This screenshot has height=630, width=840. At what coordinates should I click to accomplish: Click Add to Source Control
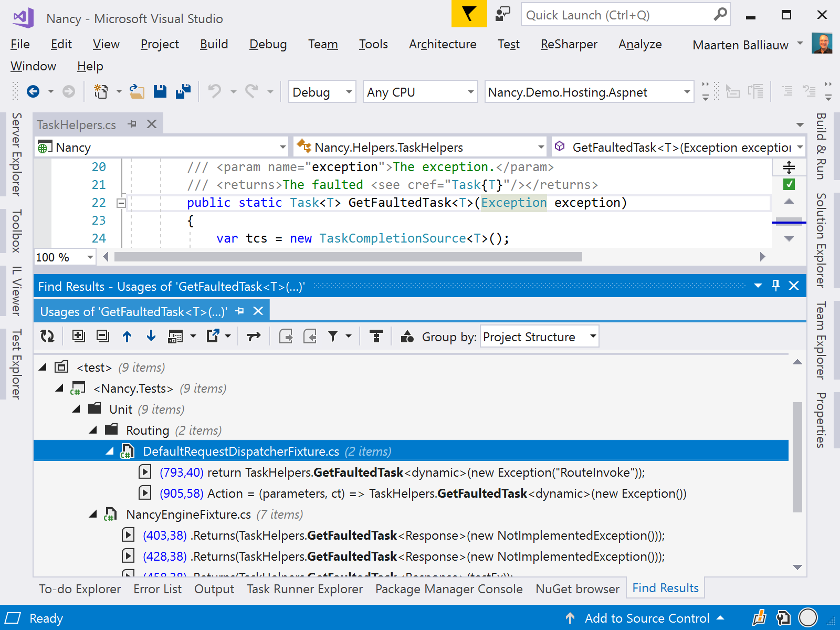coord(647,618)
